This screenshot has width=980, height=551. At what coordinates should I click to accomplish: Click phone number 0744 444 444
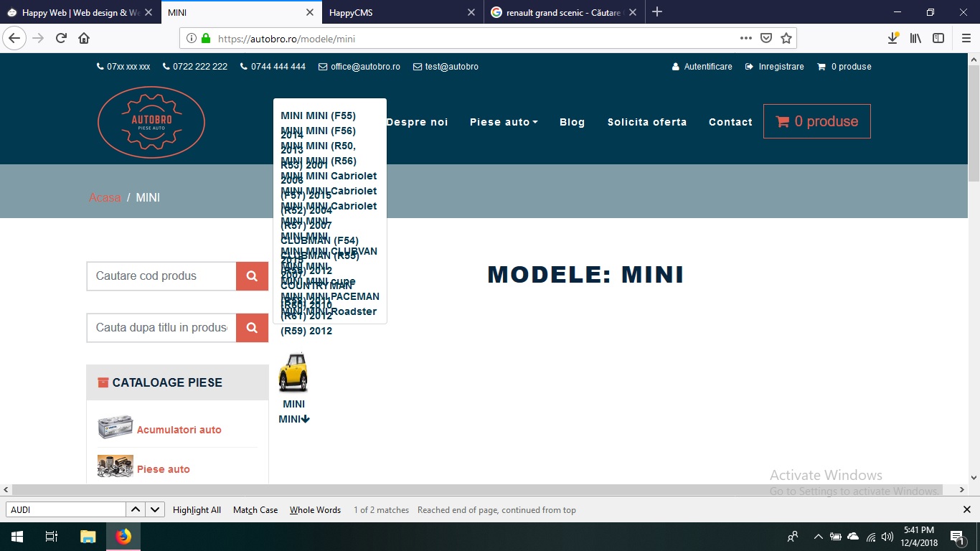point(273,67)
